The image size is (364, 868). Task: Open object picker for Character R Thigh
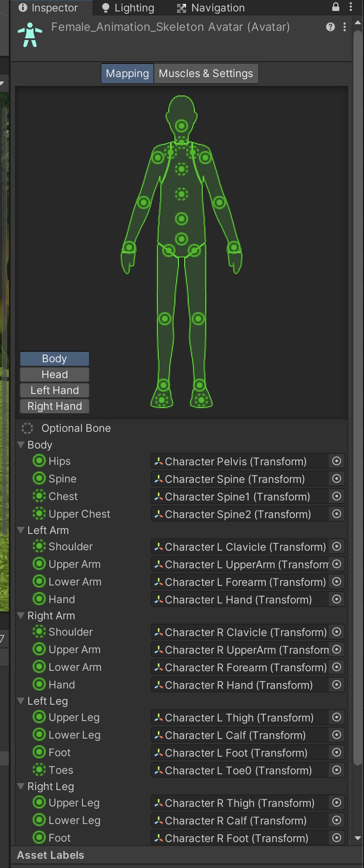(x=337, y=803)
